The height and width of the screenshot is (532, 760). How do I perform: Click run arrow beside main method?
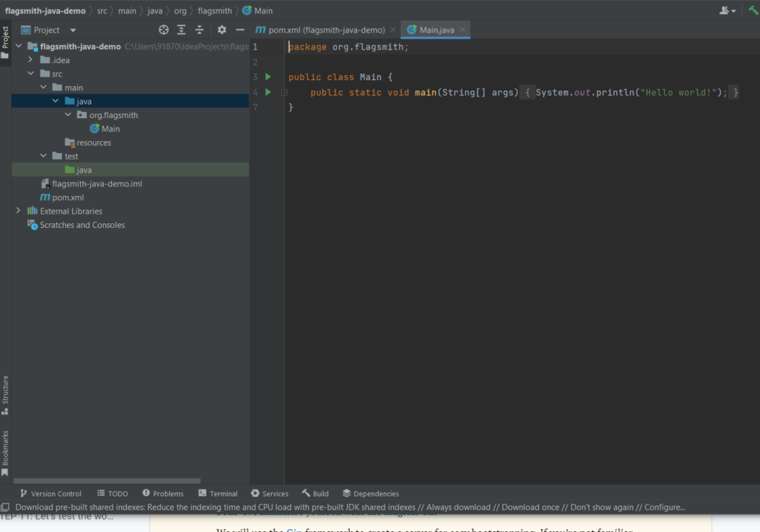point(268,92)
